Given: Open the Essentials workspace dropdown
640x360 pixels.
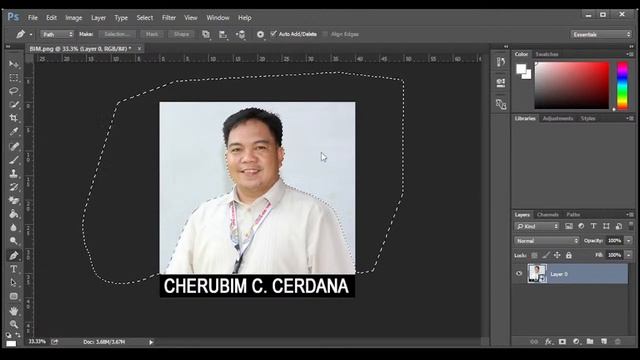Looking at the screenshot, I should click(x=601, y=35).
